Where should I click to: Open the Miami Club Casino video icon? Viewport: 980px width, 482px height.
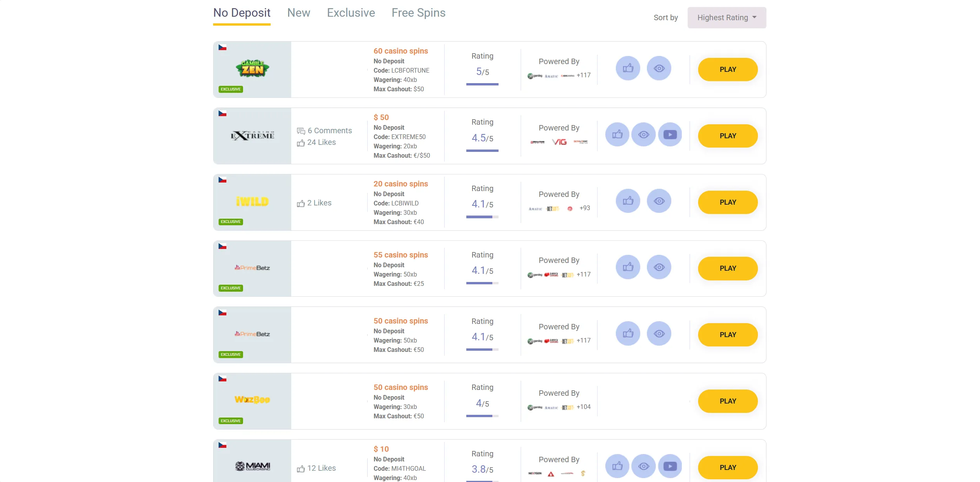point(670,466)
